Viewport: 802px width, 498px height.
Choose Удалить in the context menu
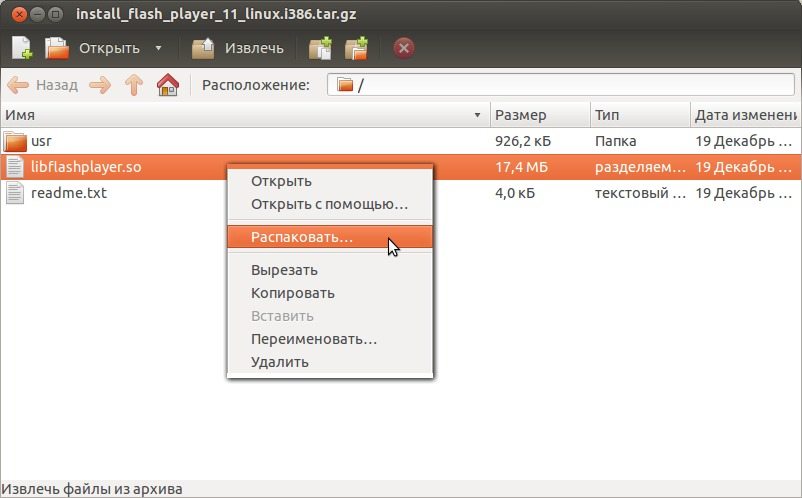tap(330, 362)
